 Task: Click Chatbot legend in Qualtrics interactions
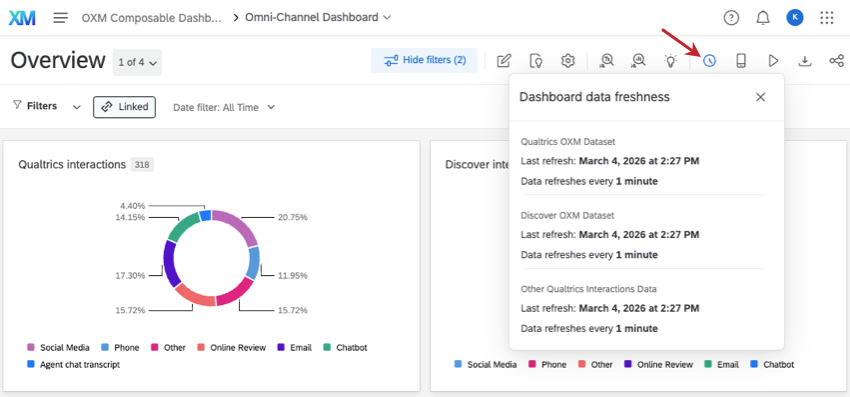pos(345,348)
